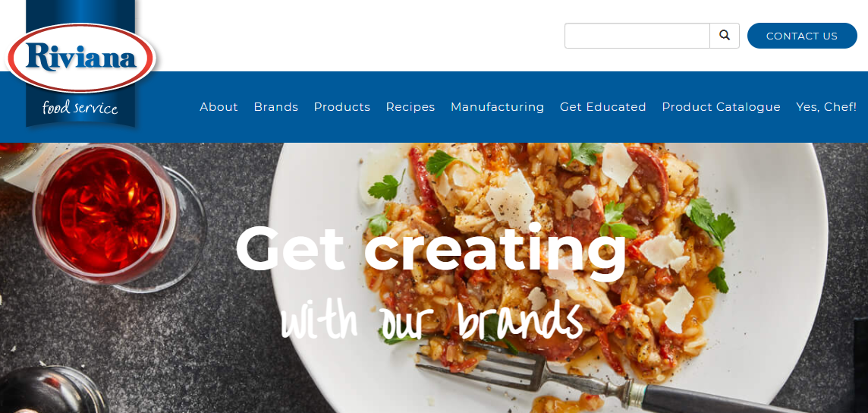This screenshot has height=413, width=868.
Task: Click the food service ribbon banner
Action: coord(80,107)
